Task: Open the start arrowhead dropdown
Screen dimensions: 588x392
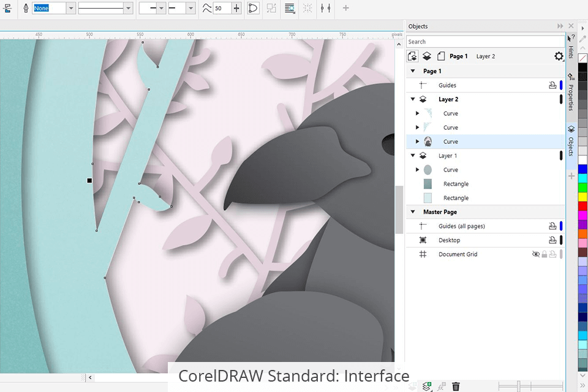Action: (x=161, y=8)
